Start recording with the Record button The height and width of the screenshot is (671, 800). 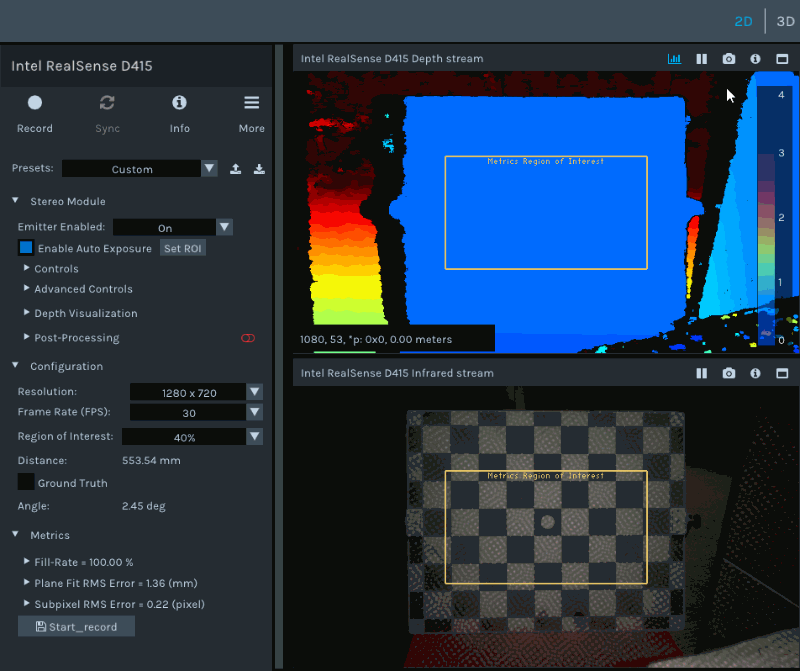coord(35,114)
